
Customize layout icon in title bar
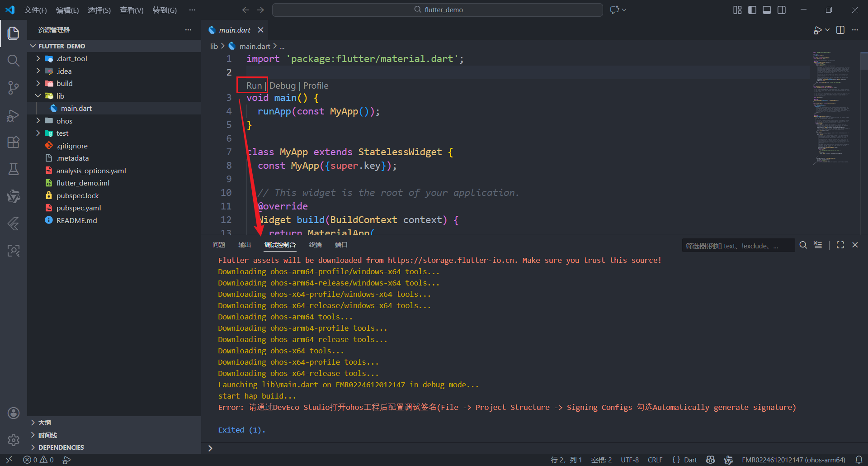(737, 10)
